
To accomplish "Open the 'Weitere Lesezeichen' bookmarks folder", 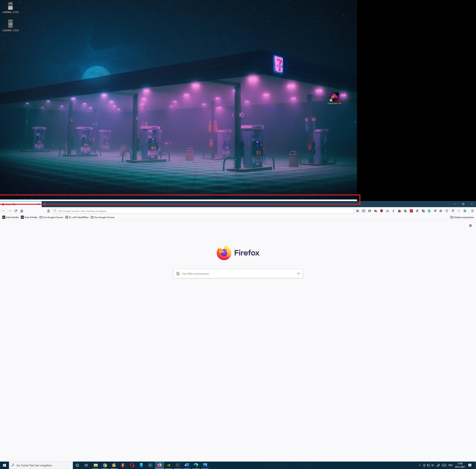I will pyautogui.click(x=462, y=217).
